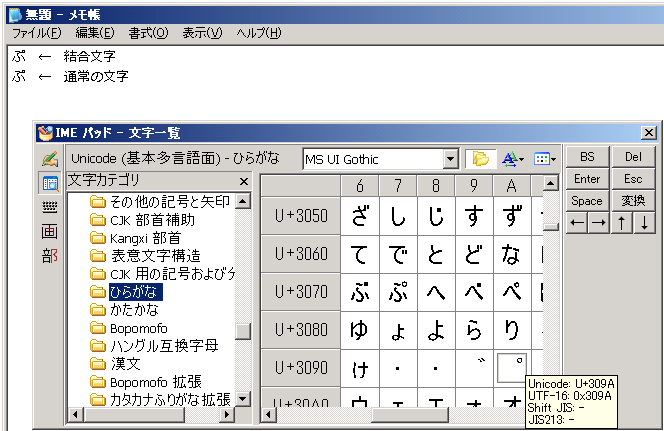The width and height of the screenshot is (664, 431).
Task: Open the font size options icon
Action: coord(512,159)
